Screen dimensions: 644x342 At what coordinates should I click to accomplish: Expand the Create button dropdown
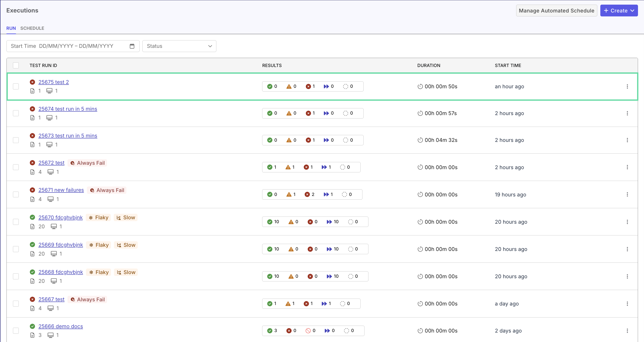click(619, 10)
